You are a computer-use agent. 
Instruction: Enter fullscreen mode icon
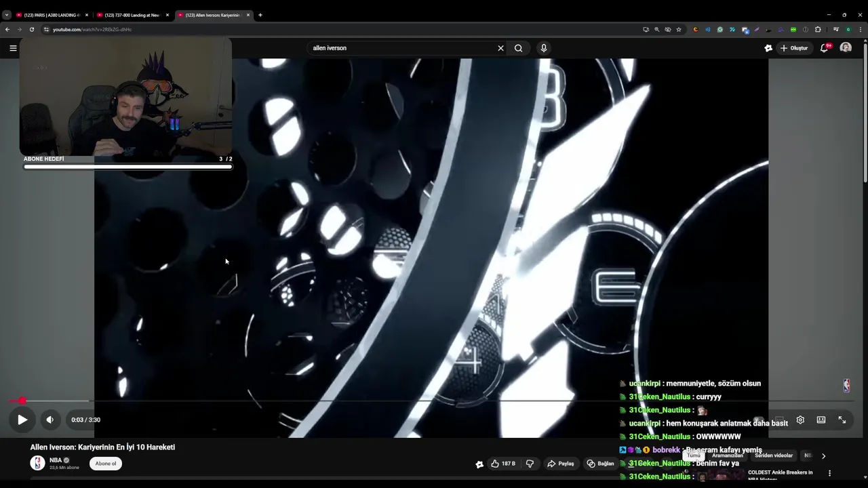842,420
